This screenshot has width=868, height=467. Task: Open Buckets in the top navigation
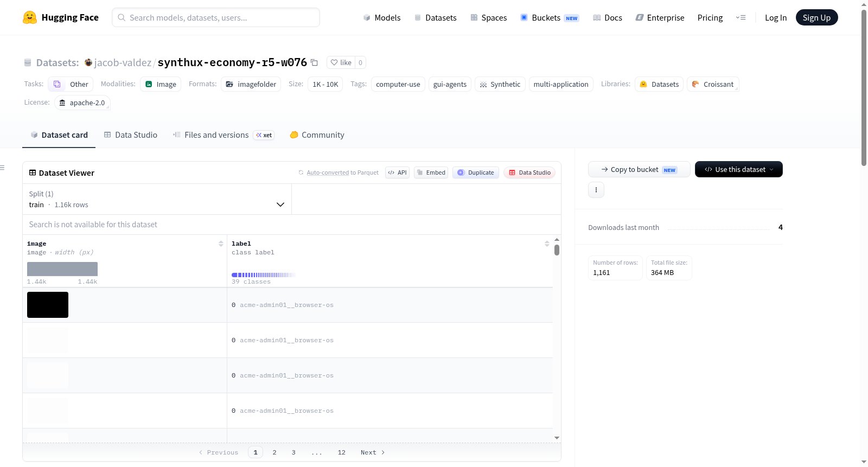pyautogui.click(x=550, y=17)
